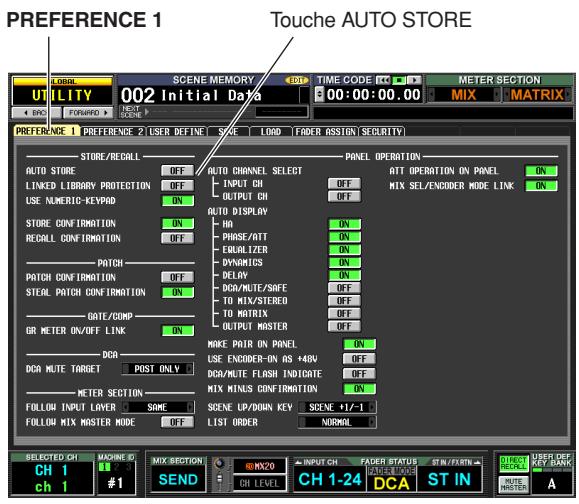Enable auto display TO MIX/STEREO
Image resolution: width=579 pixels, height=504 pixels.
tap(344, 301)
